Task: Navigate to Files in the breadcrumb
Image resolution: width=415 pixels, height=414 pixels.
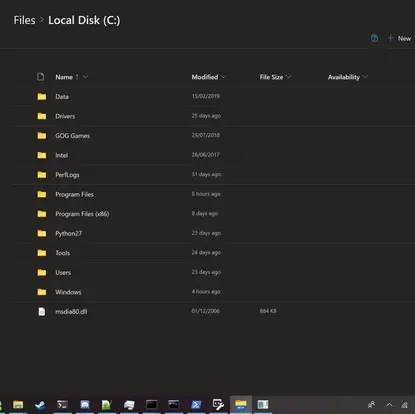Action: point(24,20)
